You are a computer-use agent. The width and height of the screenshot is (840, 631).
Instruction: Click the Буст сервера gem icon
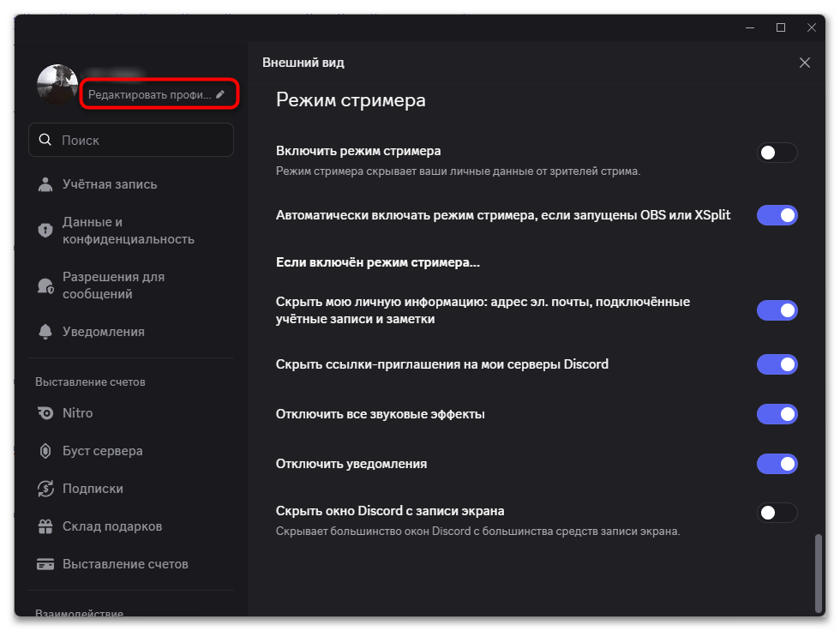tap(45, 451)
